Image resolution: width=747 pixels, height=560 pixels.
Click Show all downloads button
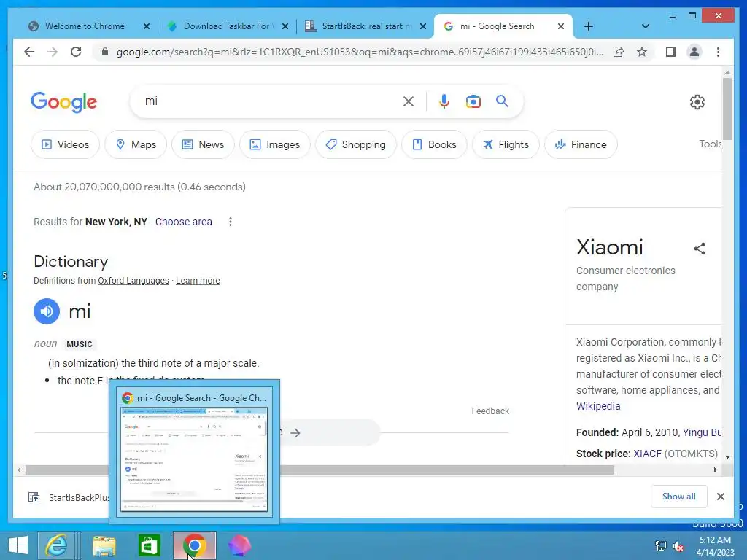tap(679, 497)
